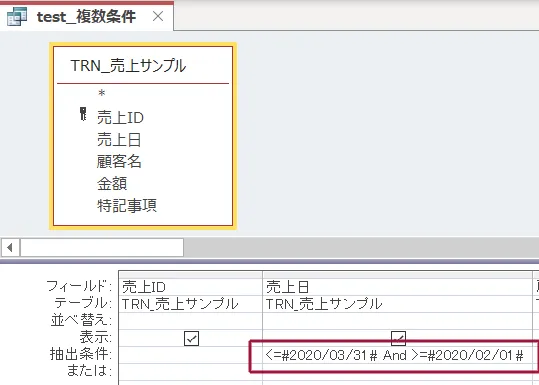This screenshot has height=385, width=539.
Task: Select 売上ID in the table field list
Action: 120,118
